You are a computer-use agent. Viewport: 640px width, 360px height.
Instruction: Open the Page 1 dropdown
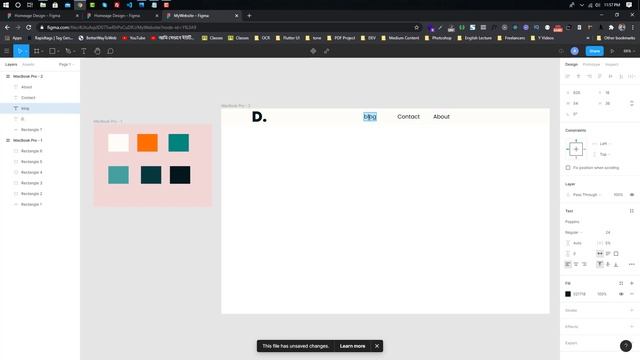(x=66, y=64)
